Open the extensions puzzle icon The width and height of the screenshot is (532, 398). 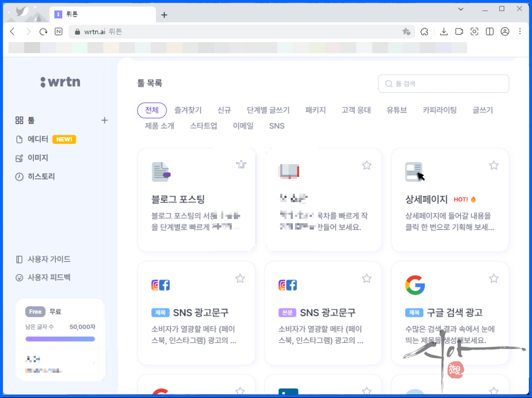tap(424, 32)
